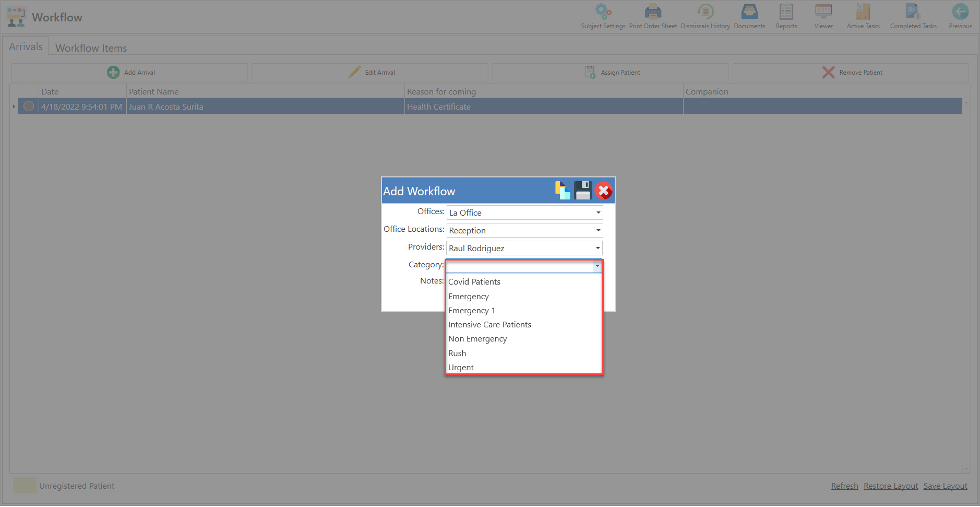Open the Documents tray icon
Image resolution: width=980 pixels, height=507 pixels.
coord(749,11)
